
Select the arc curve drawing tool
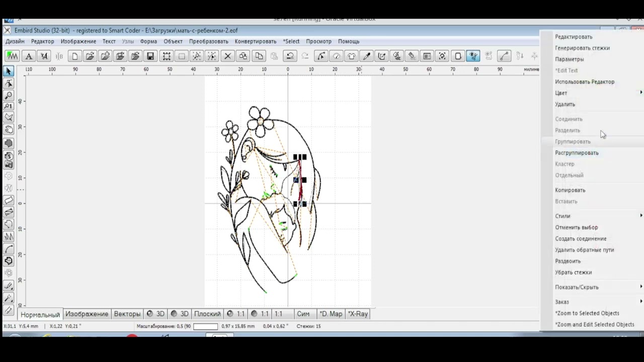9,249
